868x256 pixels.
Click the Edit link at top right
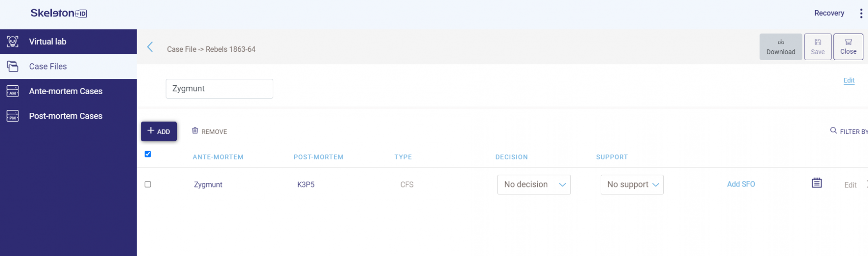pyautogui.click(x=848, y=80)
